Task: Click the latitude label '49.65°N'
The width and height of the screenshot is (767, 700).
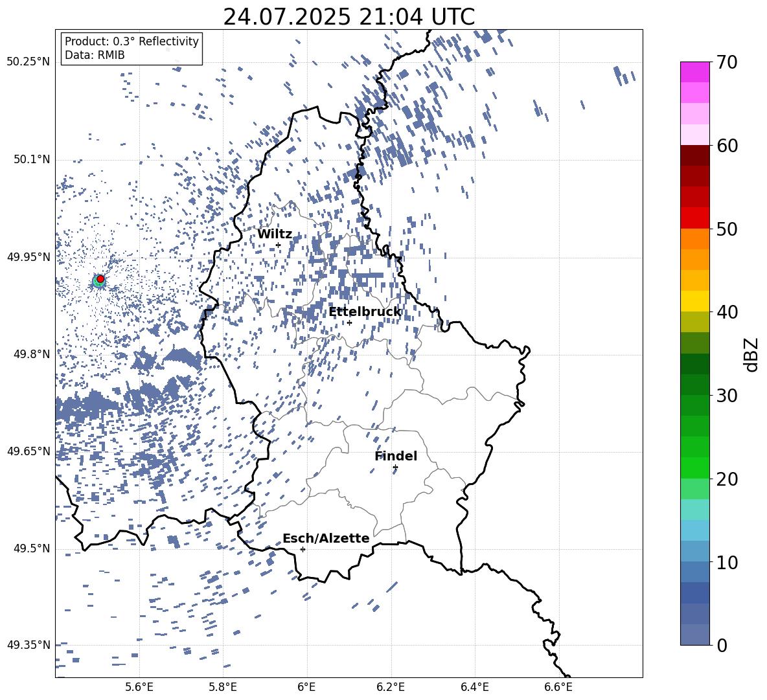Action: pyautogui.click(x=29, y=451)
